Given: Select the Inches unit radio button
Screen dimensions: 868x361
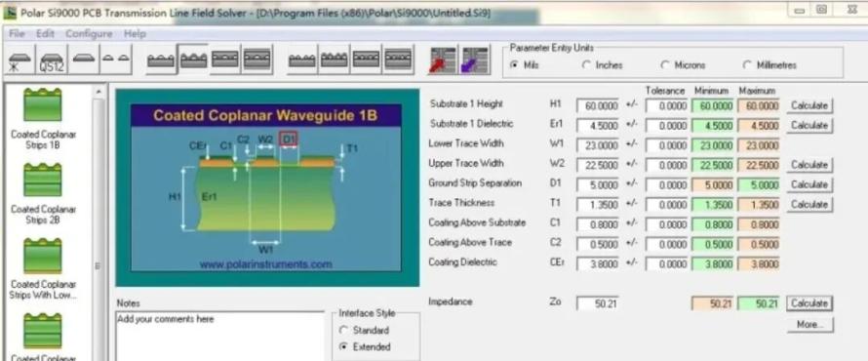Looking at the screenshot, I should point(604,64).
